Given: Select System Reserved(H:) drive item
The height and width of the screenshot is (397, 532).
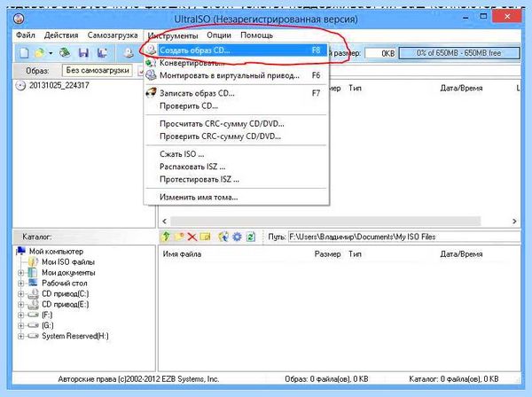Looking at the screenshot, I should click(75, 336).
